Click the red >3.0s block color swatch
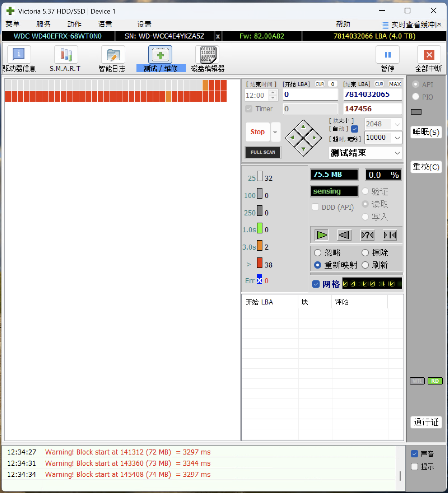Screen dimensions: 448x493 coord(260,263)
